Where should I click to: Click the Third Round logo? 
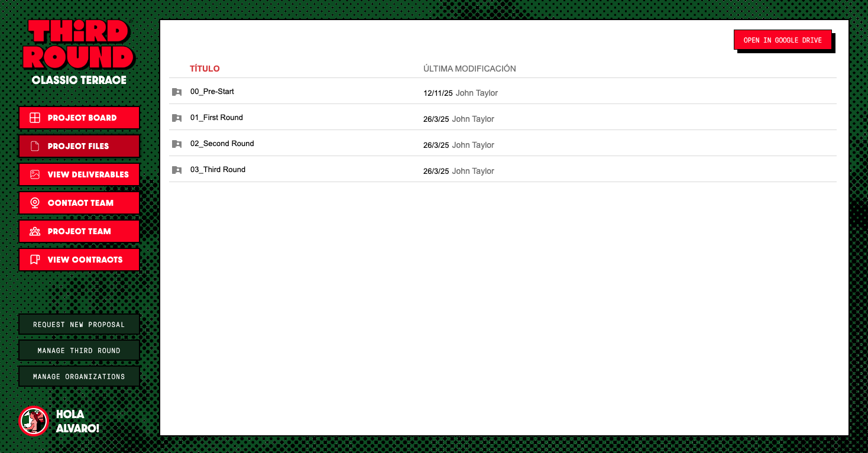[79, 44]
